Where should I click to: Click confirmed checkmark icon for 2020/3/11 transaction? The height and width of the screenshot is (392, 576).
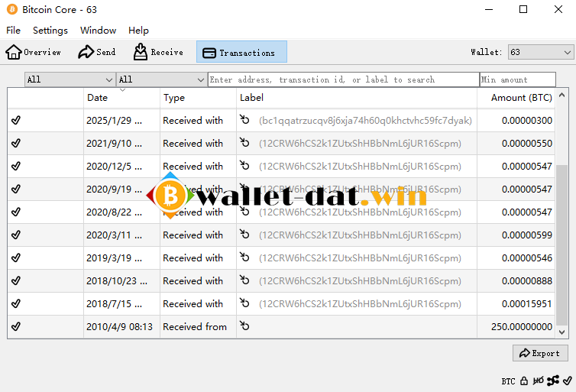point(16,235)
